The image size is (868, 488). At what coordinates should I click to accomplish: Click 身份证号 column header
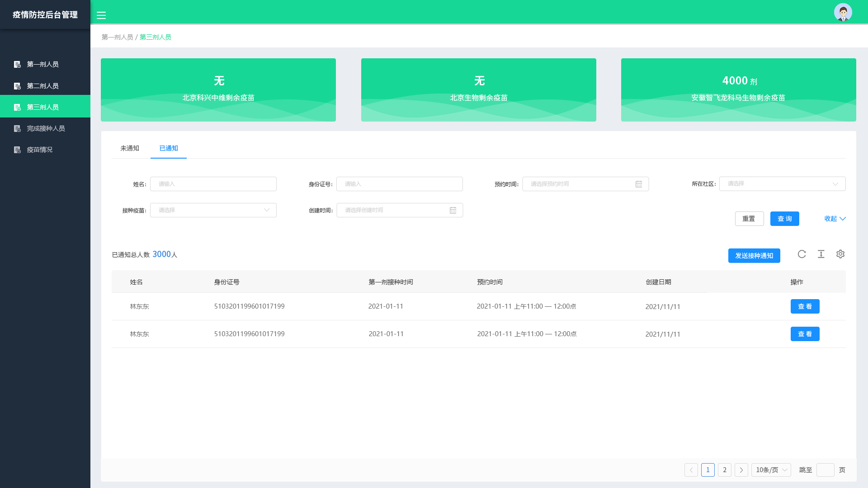coord(227,282)
